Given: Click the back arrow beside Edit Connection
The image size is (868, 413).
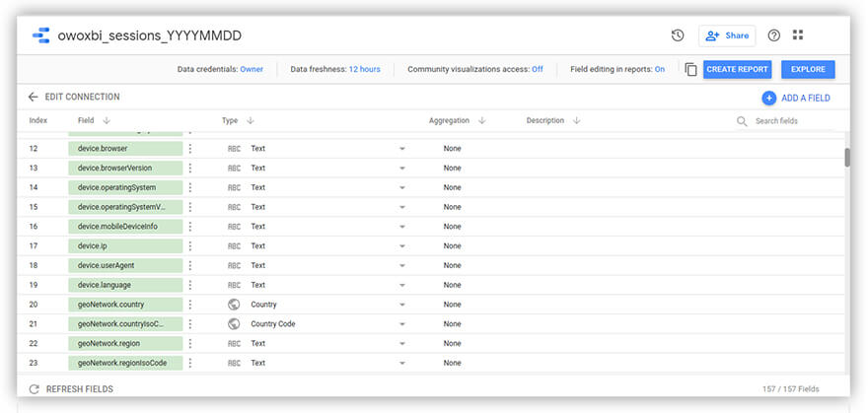Looking at the screenshot, I should [34, 97].
